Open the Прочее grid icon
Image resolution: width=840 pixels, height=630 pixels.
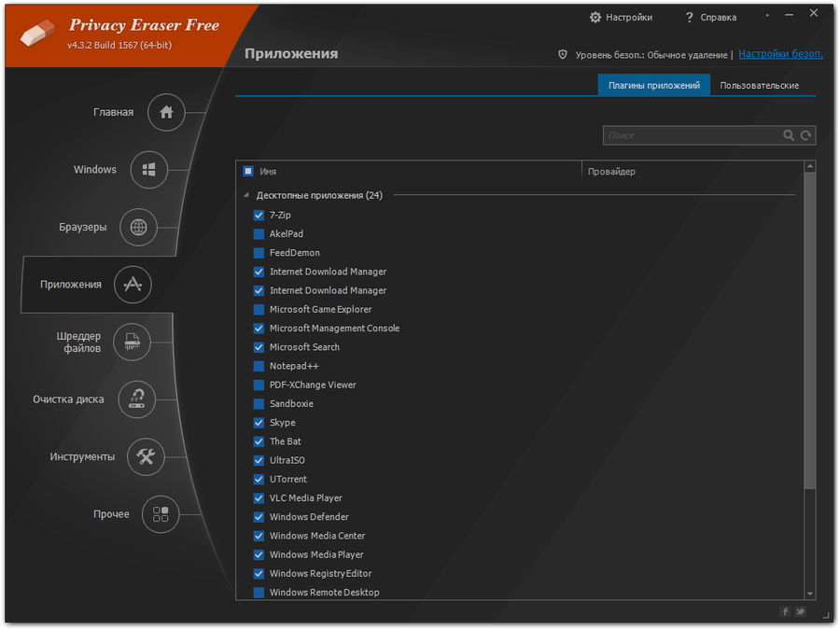tap(161, 514)
